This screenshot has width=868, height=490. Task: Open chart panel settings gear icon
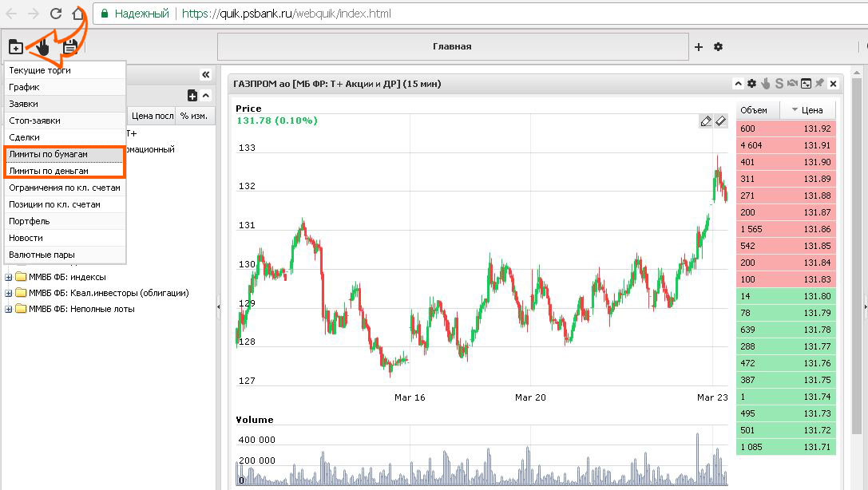tap(751, 84)
